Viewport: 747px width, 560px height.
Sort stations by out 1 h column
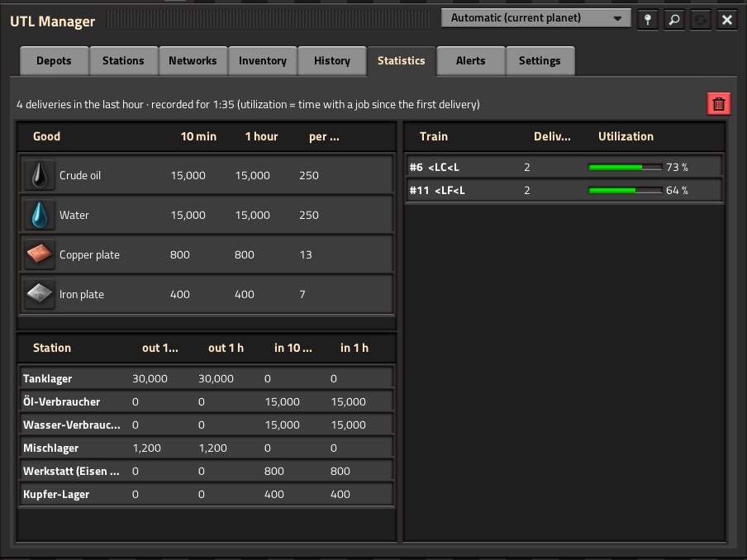pyautogui.click(x=226, y=348)
